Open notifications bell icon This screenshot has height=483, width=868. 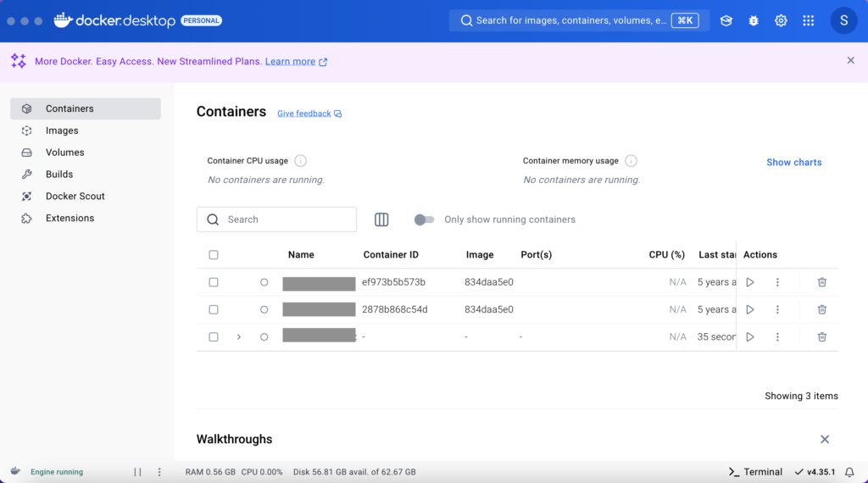pyautogui.click(x=849, y=472)
